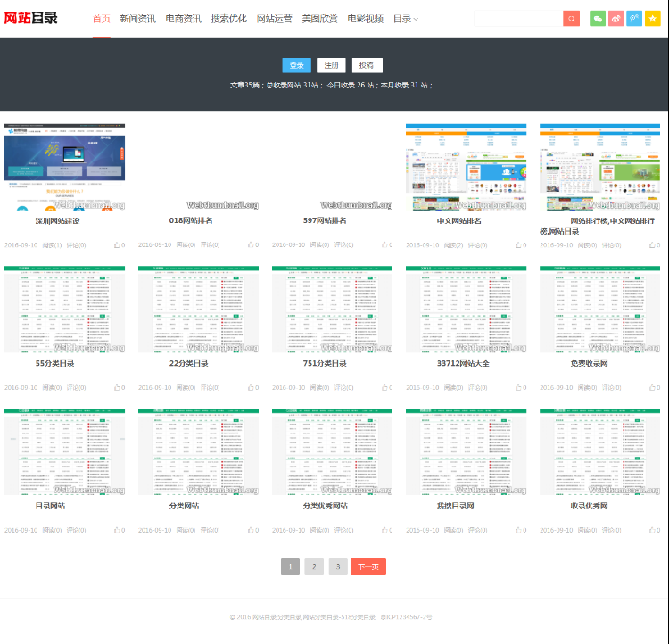Image resolution: width=669 pixels, height=644 pixels.
Task: Open 电影视频 nav item
Action: click(366, 19)
